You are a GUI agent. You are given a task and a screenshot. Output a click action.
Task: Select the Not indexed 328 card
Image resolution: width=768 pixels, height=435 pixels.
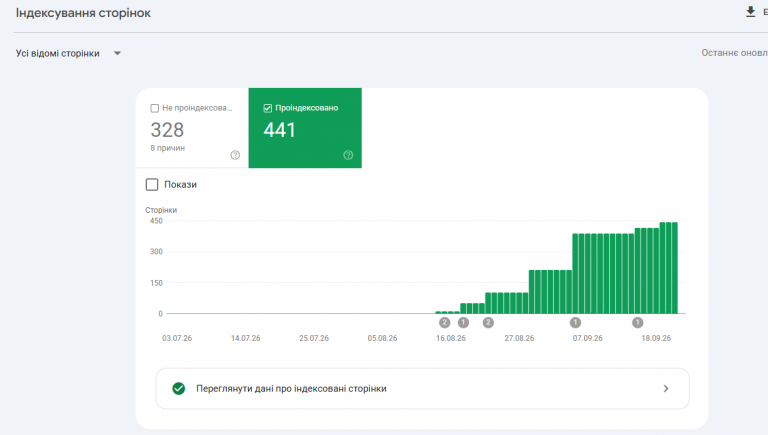[192, 128]
